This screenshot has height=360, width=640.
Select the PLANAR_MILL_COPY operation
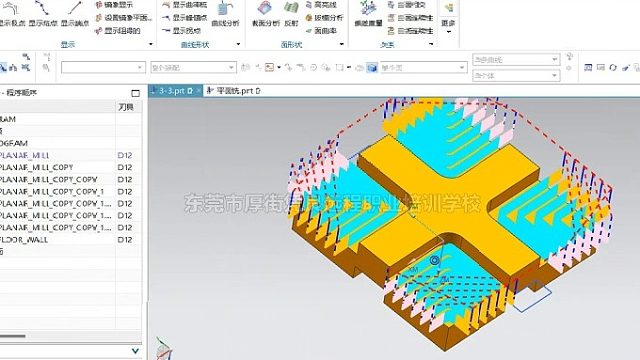click(37, 167)
